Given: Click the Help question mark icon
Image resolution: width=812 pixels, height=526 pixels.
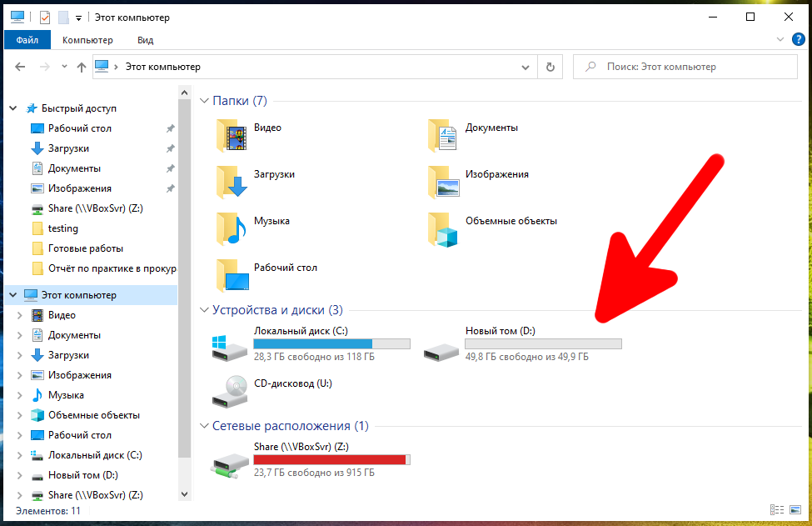Looking at the screenshot, I should coord(798,39).
